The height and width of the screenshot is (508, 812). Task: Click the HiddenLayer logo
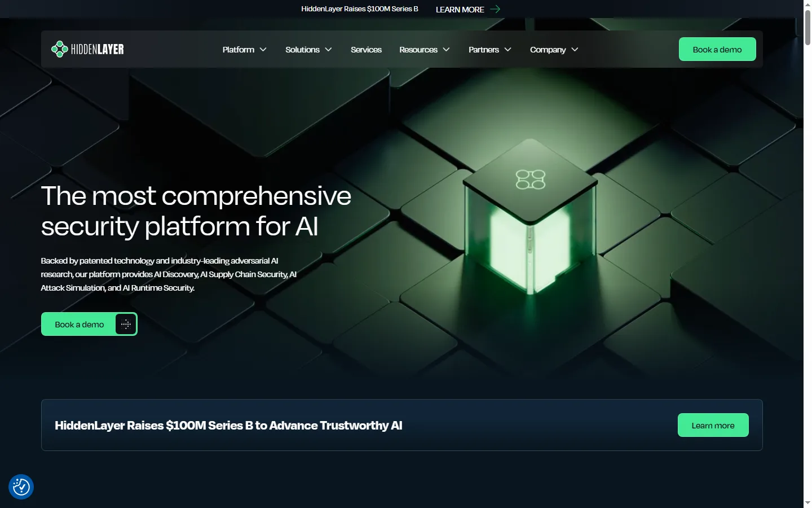pyautogui.click(x=87, y=49)
